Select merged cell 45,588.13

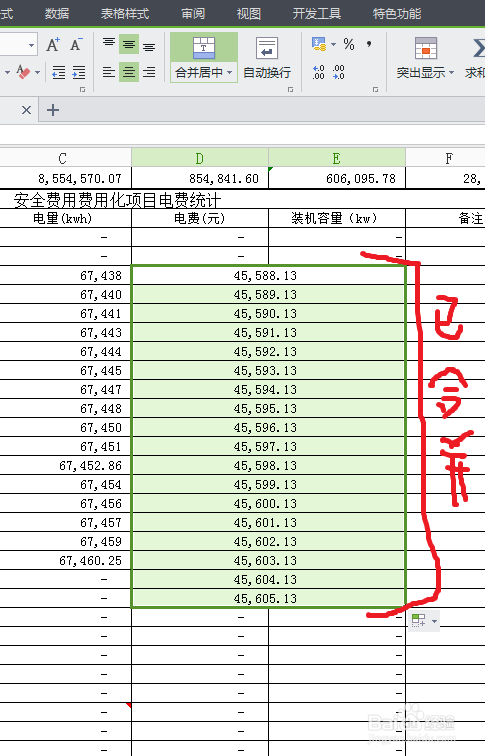click(268, 275)
